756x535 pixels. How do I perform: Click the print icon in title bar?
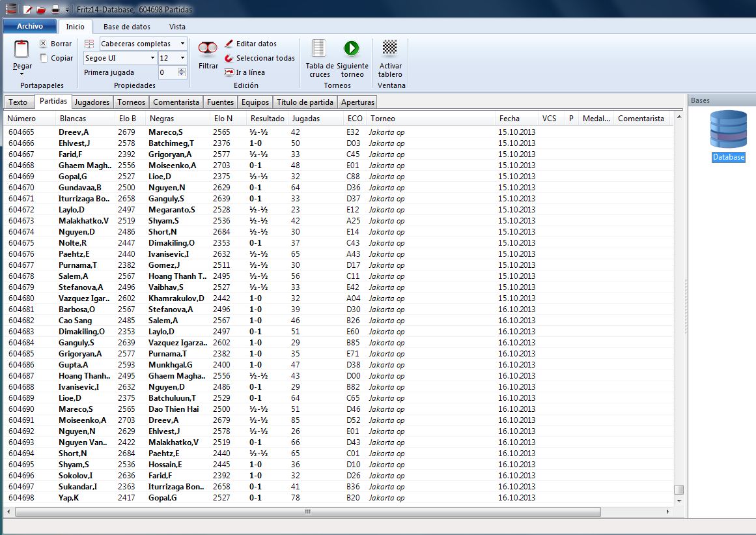tap(55, 9)
